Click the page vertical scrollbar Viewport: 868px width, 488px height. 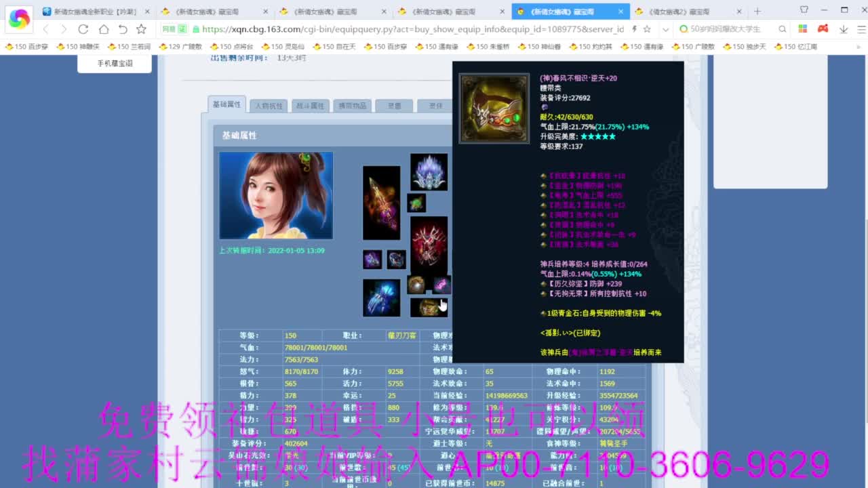pyautogui.click(x=865, y=271)
